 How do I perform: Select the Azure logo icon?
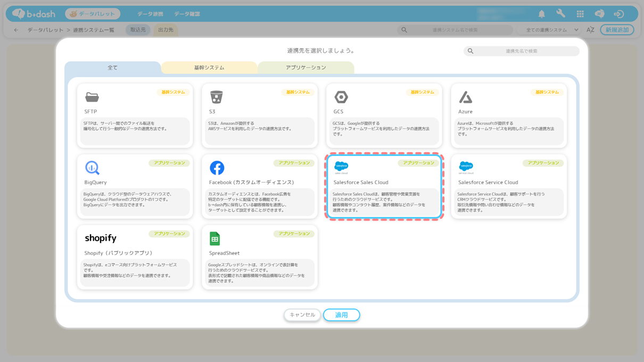tap(466, 97)
